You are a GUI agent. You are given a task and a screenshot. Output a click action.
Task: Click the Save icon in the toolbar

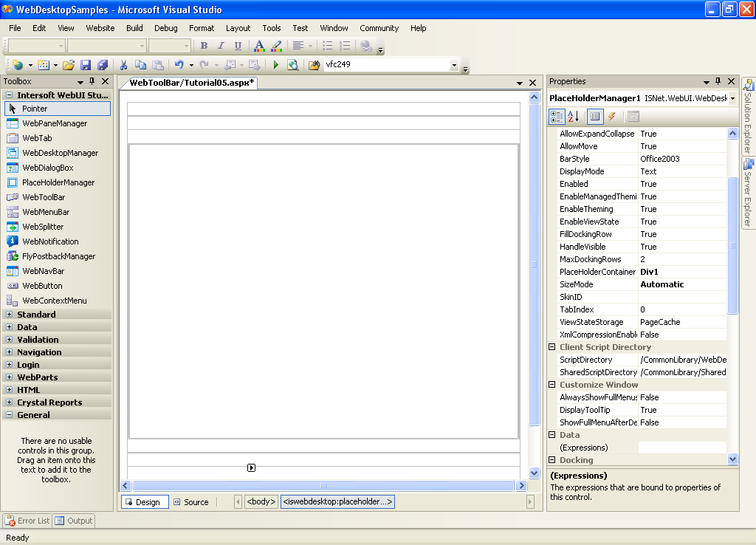[86, 65]
